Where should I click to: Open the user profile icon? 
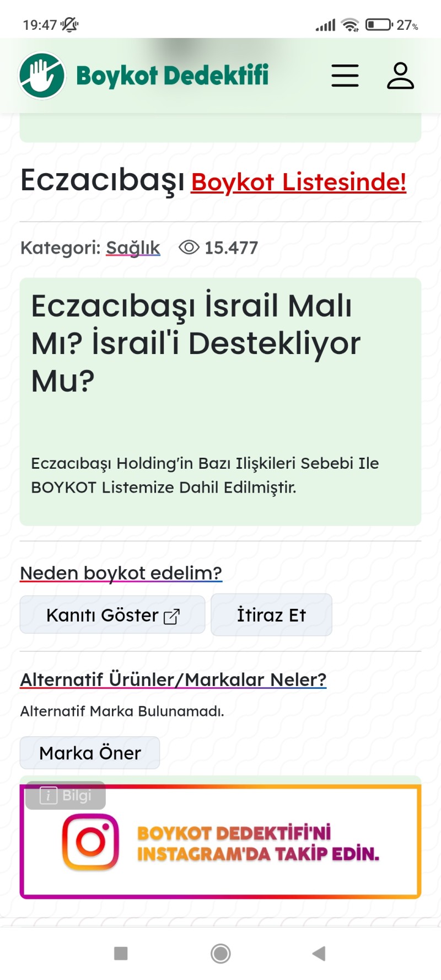tap(400, 76)
